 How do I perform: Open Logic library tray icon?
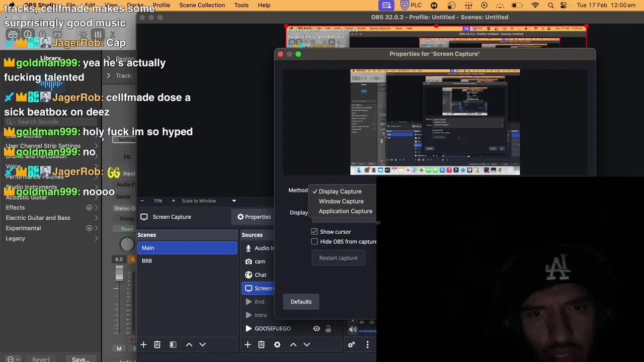tap(13, 35)
